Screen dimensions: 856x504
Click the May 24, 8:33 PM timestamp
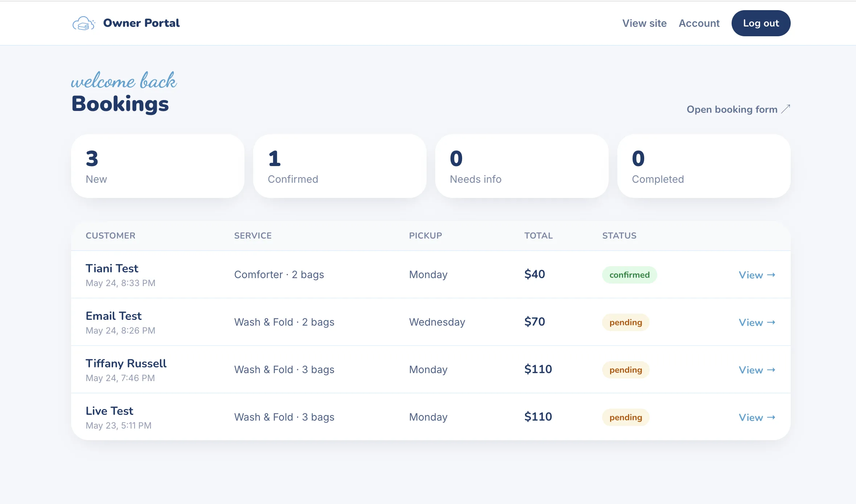pyautogui.click(x=120, y=283)
